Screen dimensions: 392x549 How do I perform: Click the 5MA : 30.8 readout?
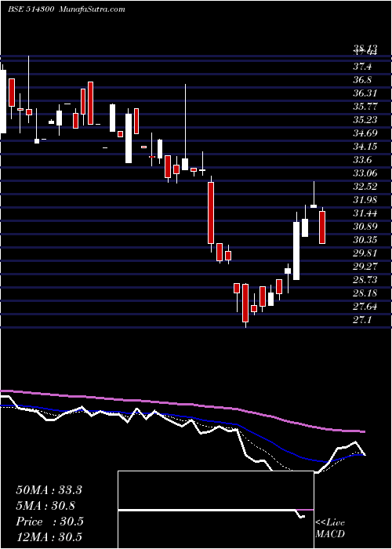pyautogui.click(x=45, y=506)
